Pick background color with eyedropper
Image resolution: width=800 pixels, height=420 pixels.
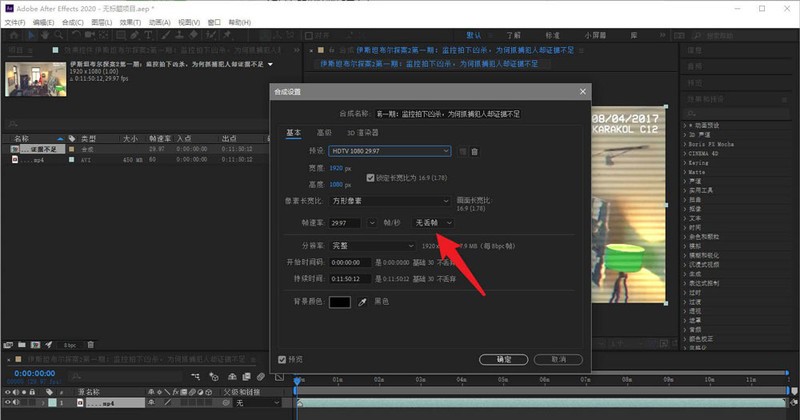[363, 301]
